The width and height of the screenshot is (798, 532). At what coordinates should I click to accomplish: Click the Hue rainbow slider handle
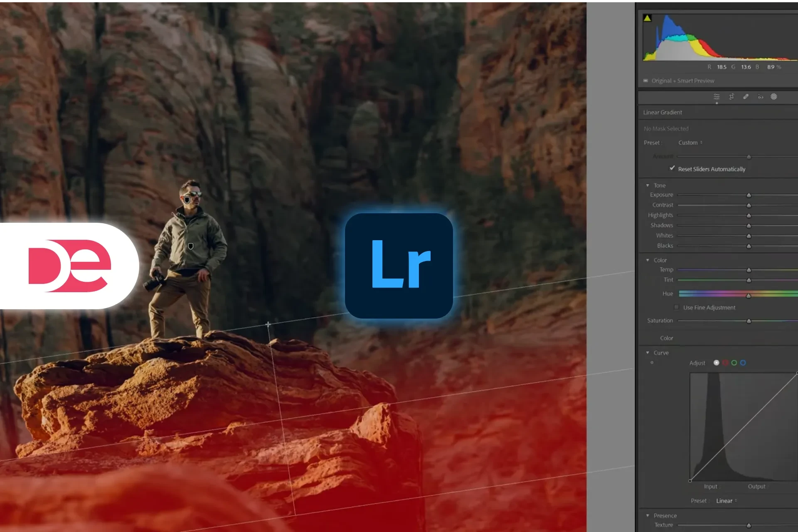[749, 296]
